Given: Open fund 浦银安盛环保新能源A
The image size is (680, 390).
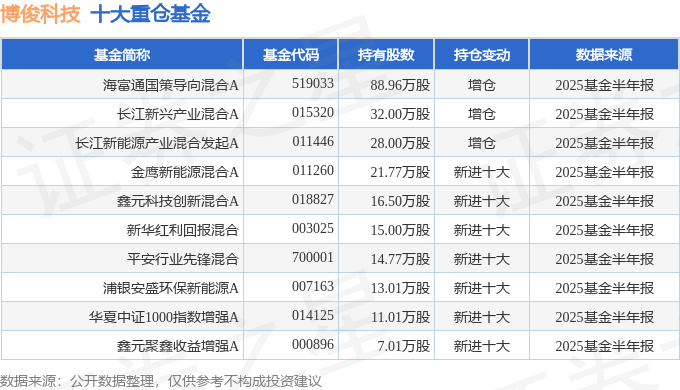Looking at the screenshot, I should [x=170, y=288].
